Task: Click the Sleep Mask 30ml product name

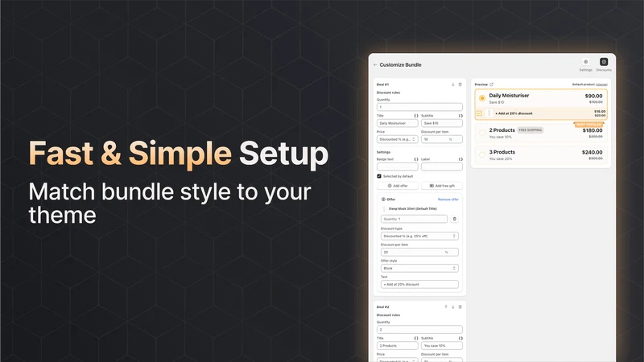Action: coord(412,209)
